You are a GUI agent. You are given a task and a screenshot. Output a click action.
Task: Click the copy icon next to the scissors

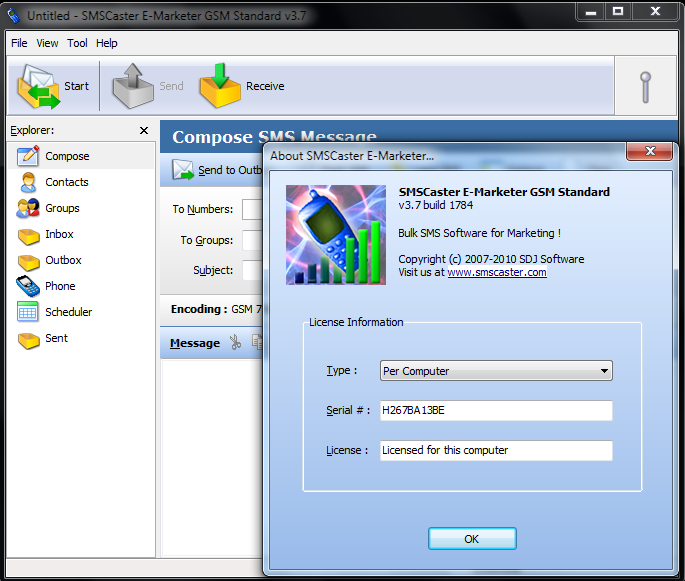click(257, 342)
